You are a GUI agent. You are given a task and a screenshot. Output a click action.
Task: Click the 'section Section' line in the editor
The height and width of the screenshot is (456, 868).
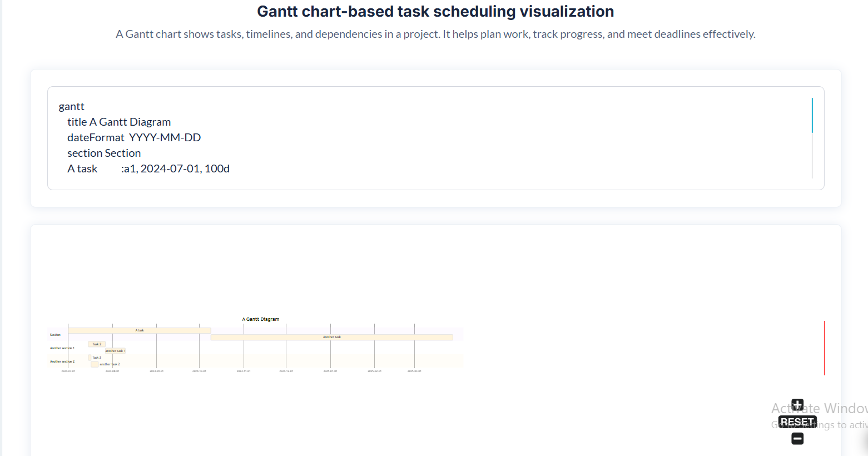104,153
